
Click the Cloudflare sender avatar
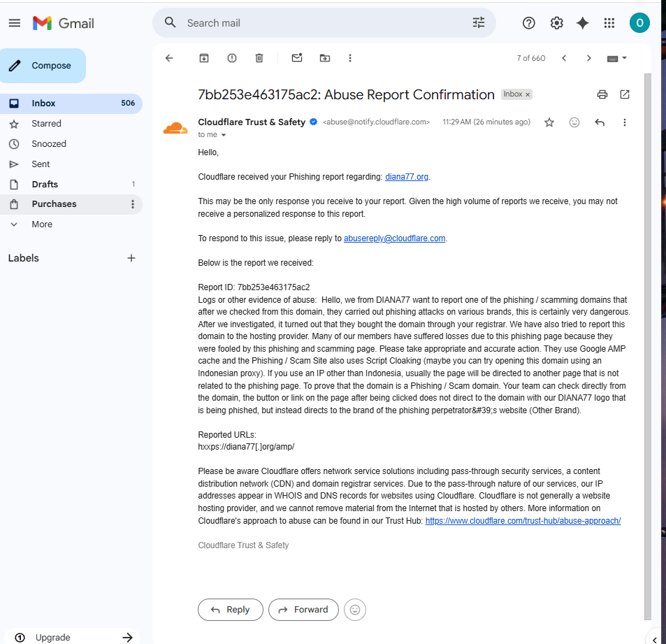[x=175, y=128]
